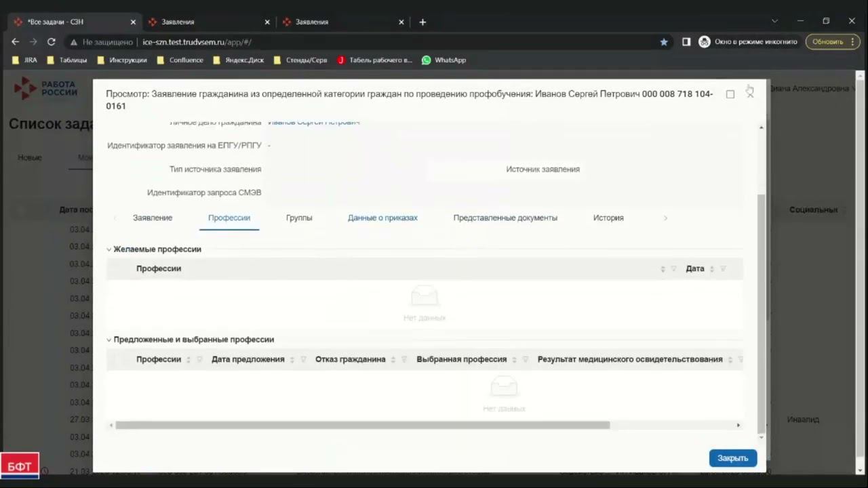The width and height of the screenshot is (868, 488).
Task: Click the horizontal scrollbar right arrow
Action: 738,425
